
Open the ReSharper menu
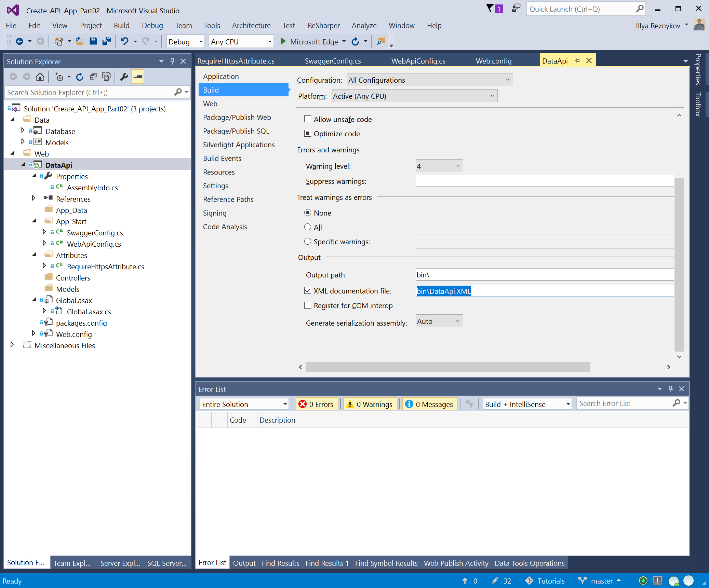point(323,26)
